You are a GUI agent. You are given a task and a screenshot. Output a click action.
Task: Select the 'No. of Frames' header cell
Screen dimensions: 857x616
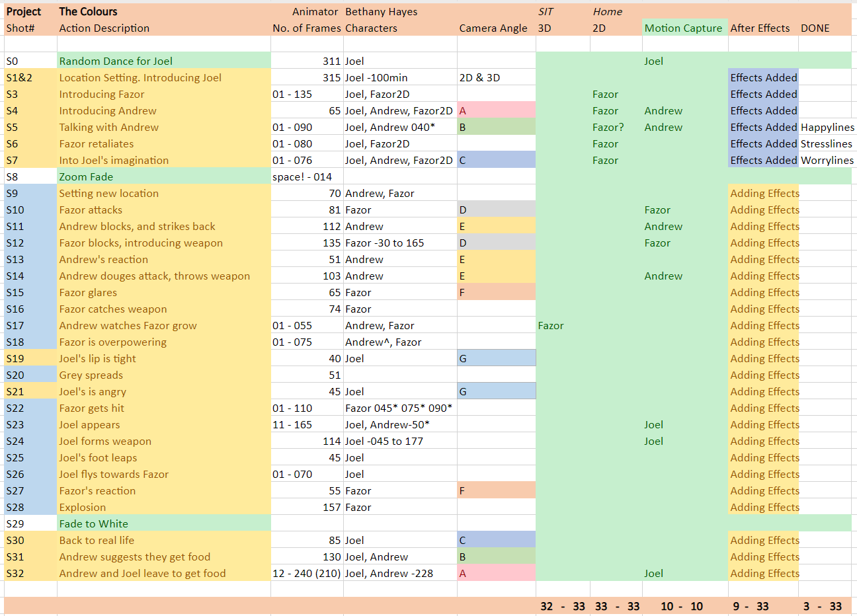[x=307, y=28]
